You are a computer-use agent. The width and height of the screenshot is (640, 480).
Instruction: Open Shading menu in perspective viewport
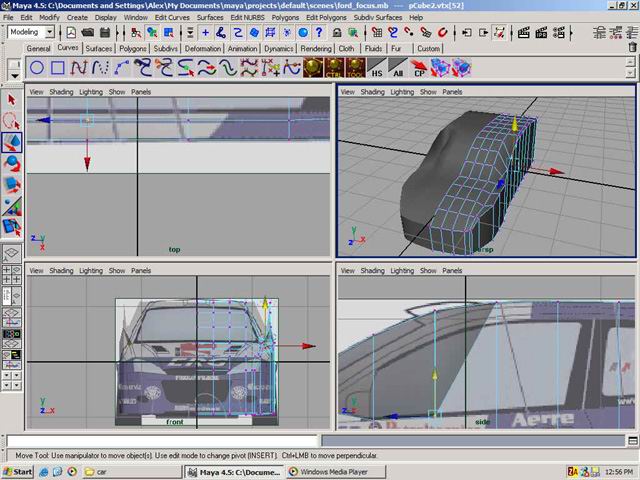[373, 92]
